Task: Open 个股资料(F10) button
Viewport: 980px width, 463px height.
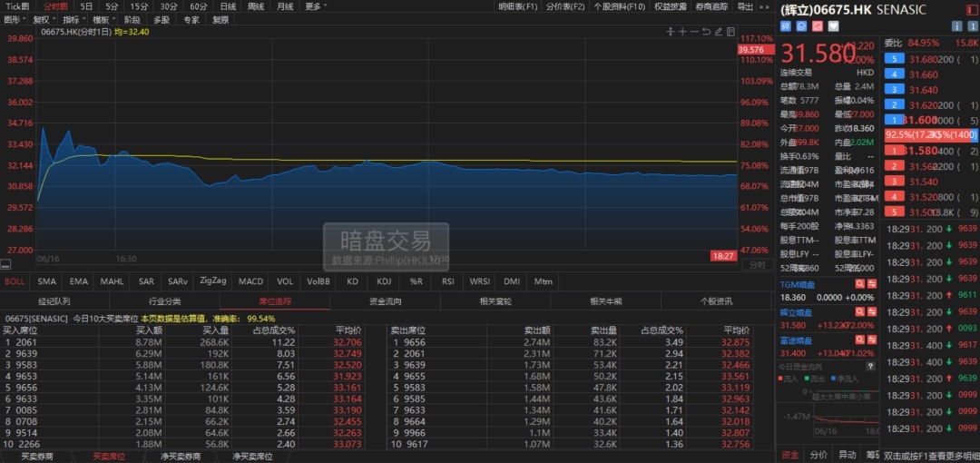Action: click(x=619, y=7)
